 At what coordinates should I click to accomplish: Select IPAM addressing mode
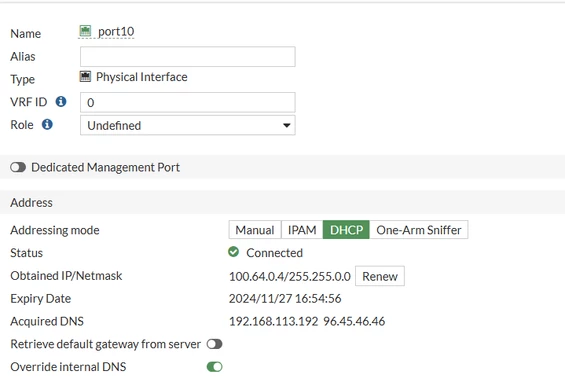302,230
